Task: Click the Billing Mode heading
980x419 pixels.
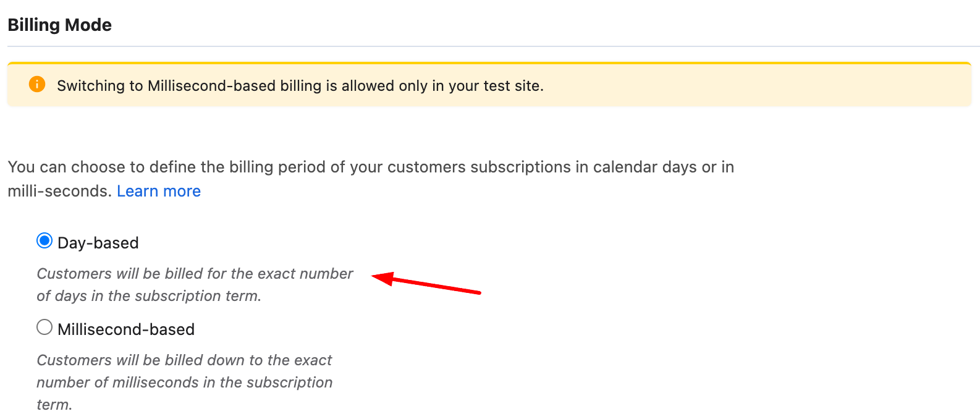Action: coord(59,25)
